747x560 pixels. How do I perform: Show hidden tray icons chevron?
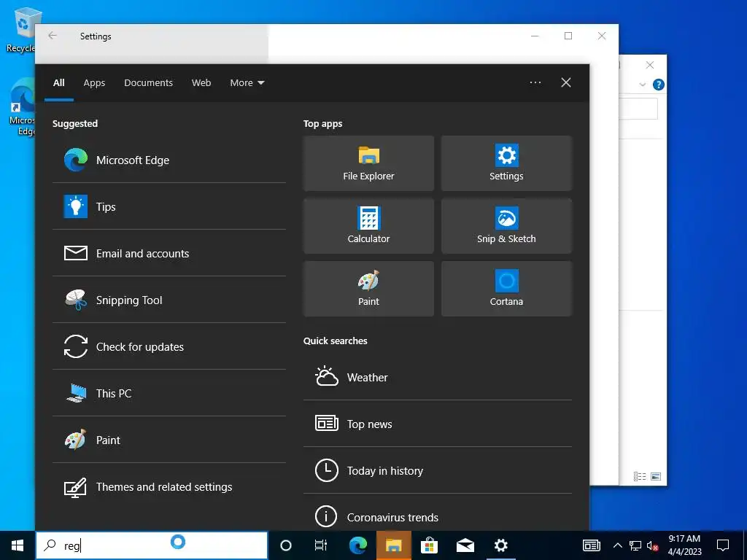617,545
